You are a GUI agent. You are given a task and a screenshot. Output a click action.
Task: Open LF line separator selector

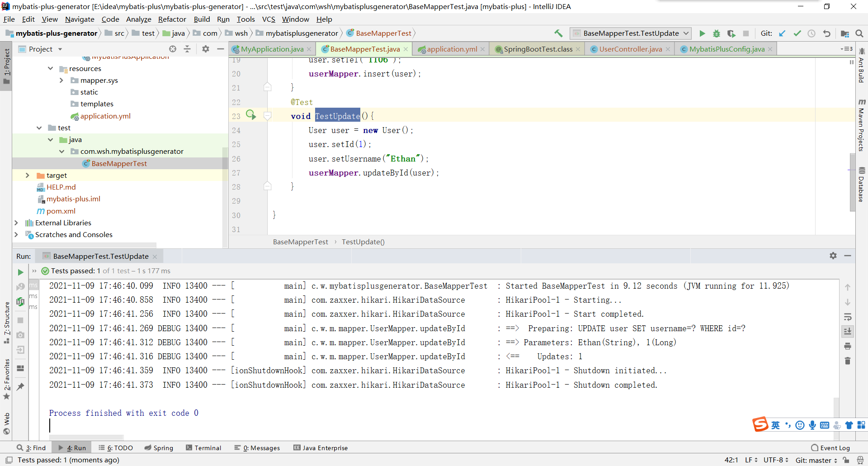(x=751, y=460)
